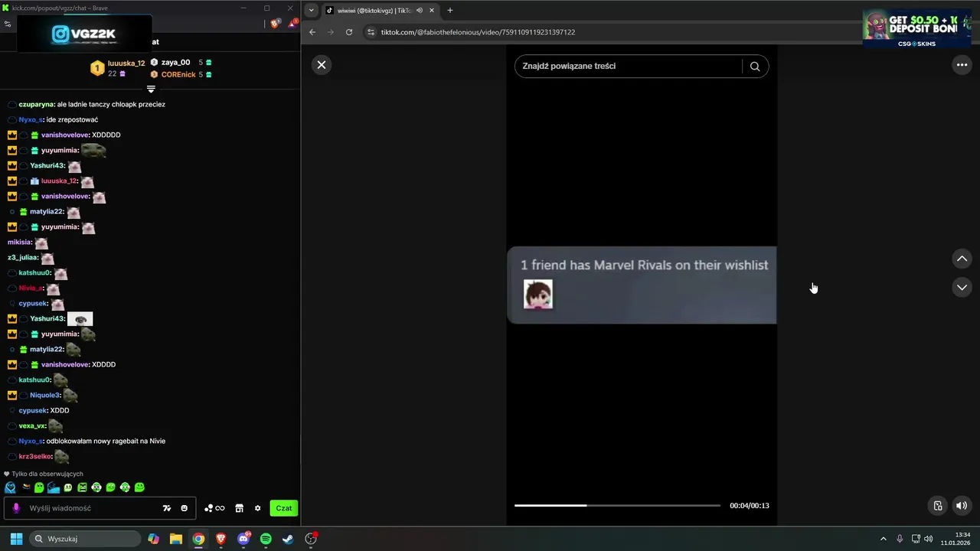Open site settings icon in Kick popout window

click(x=8, y=24)
